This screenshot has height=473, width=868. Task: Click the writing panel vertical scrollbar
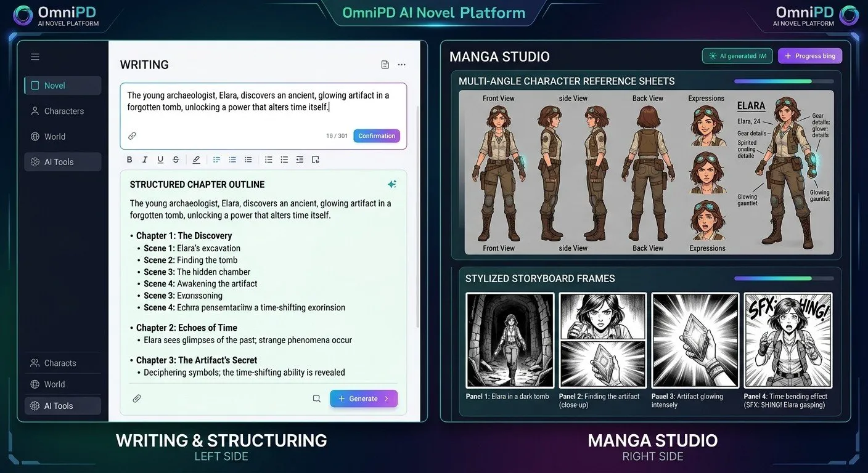(x=419, y=216)
